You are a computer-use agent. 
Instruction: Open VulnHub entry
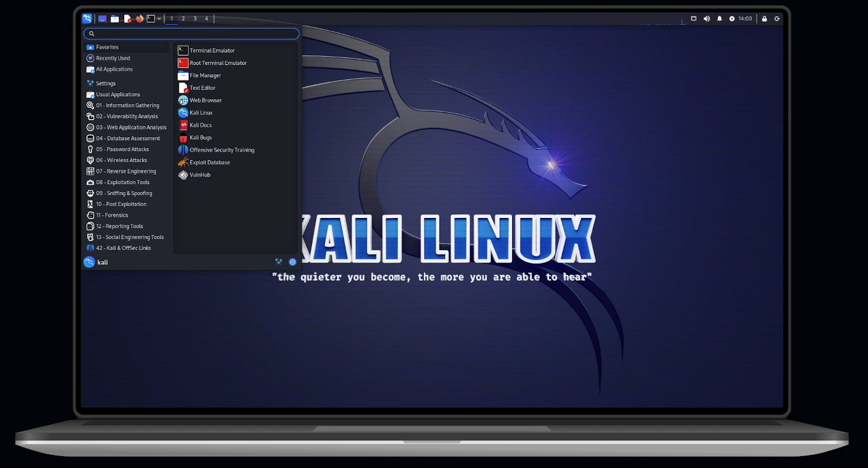[237, 175]
